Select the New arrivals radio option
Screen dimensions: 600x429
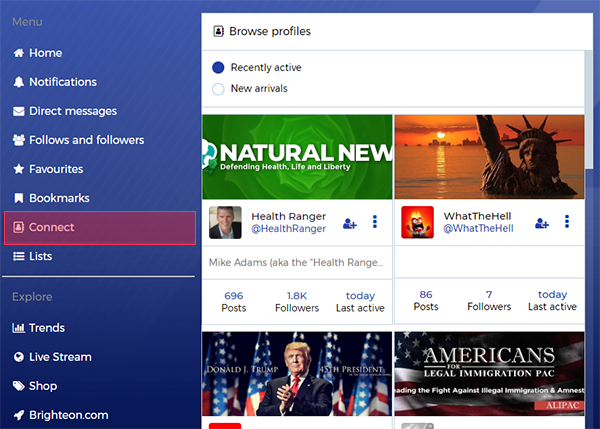tap(218, 89)
